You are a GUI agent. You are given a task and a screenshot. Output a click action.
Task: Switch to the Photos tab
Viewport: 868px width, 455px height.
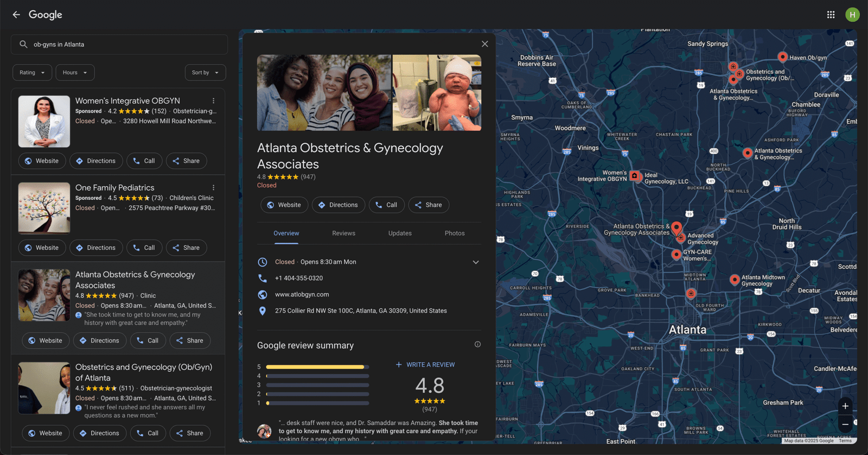(455, 233)
